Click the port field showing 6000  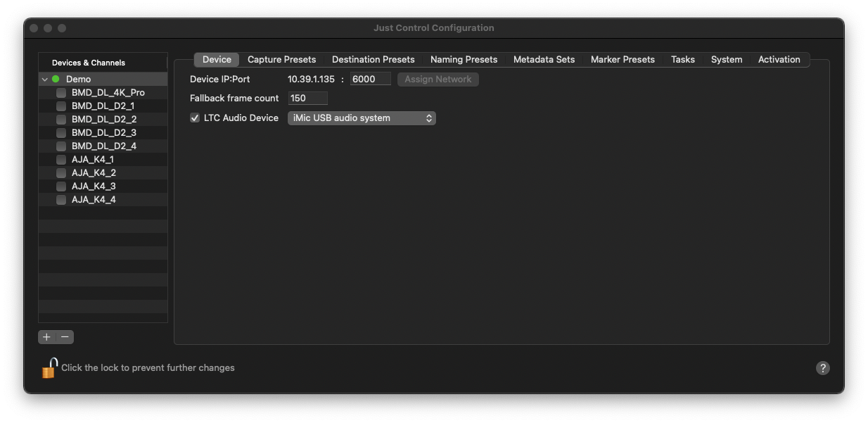[371, 80]
